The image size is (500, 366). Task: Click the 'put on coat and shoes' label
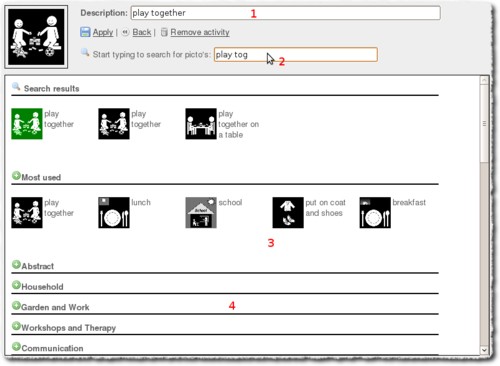(x=325, y=208)
